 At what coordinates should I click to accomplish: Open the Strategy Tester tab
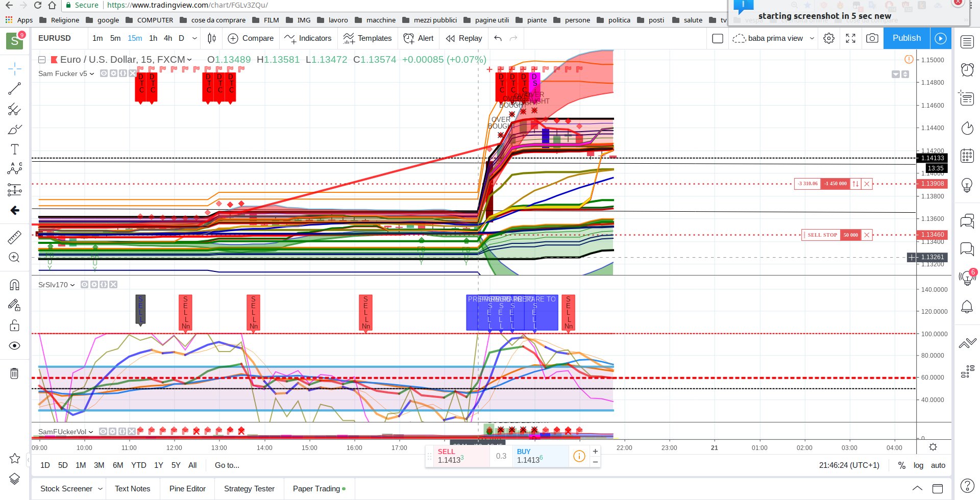click(249, 489)
